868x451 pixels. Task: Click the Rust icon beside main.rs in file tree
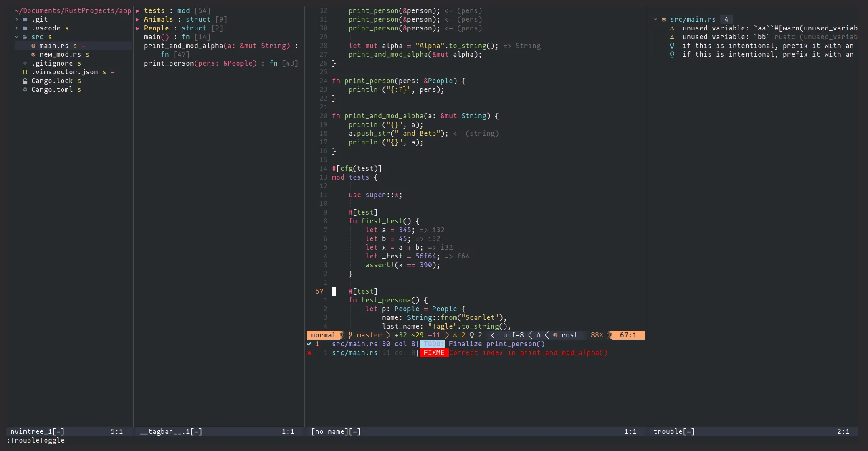[33, 46]
